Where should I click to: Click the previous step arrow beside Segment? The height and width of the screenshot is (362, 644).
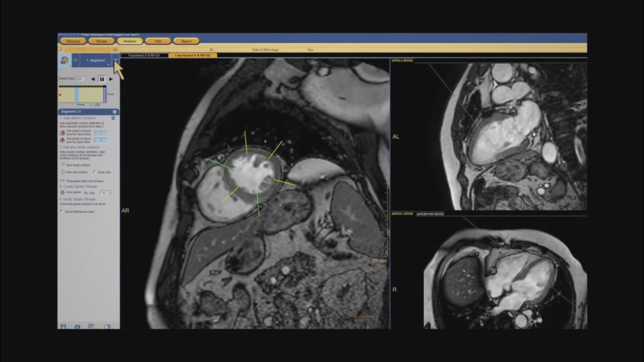76,60
